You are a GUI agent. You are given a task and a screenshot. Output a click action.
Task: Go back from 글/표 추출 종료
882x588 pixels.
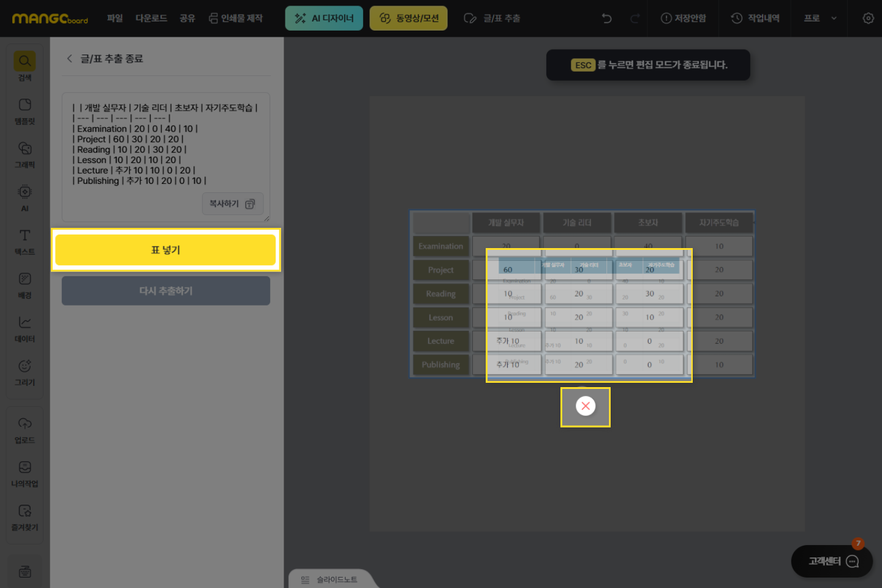click(x=69, y=59)
